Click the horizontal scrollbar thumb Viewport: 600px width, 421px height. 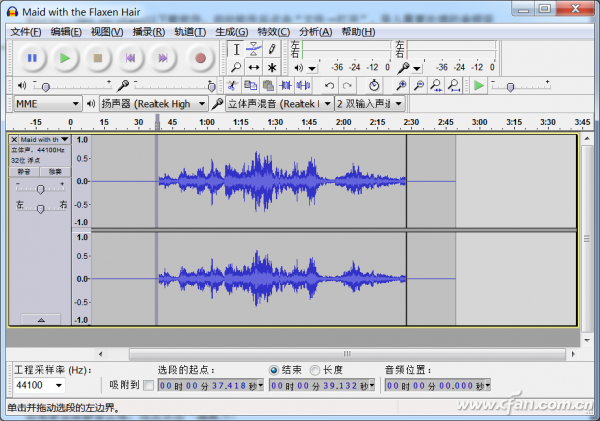347,354
